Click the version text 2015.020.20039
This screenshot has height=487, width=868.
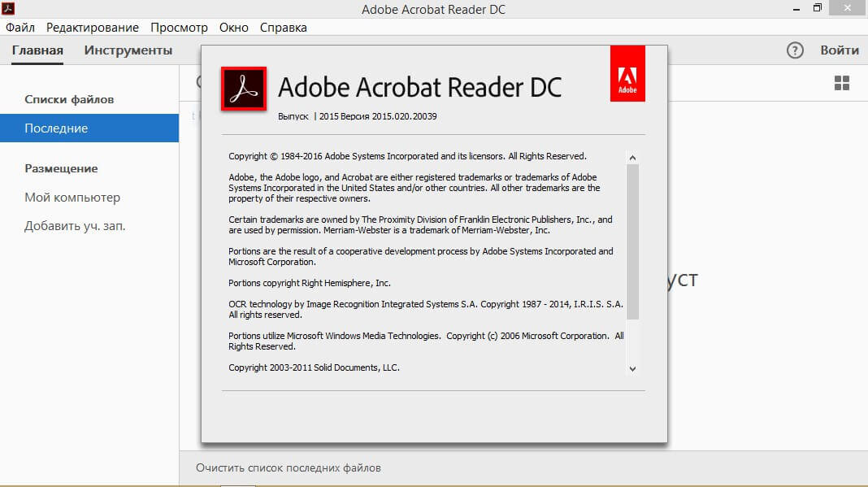(x=404, y=116)
